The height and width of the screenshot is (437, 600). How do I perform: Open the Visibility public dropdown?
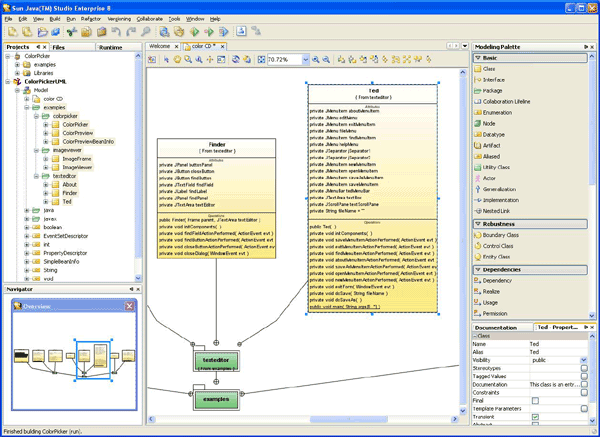(x=584, y=359)
